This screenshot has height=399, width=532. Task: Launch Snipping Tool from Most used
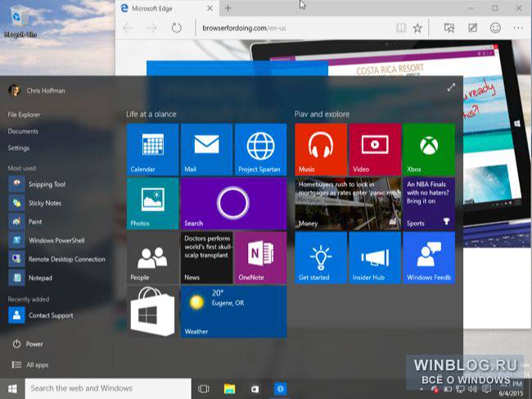tap(37, 184)
